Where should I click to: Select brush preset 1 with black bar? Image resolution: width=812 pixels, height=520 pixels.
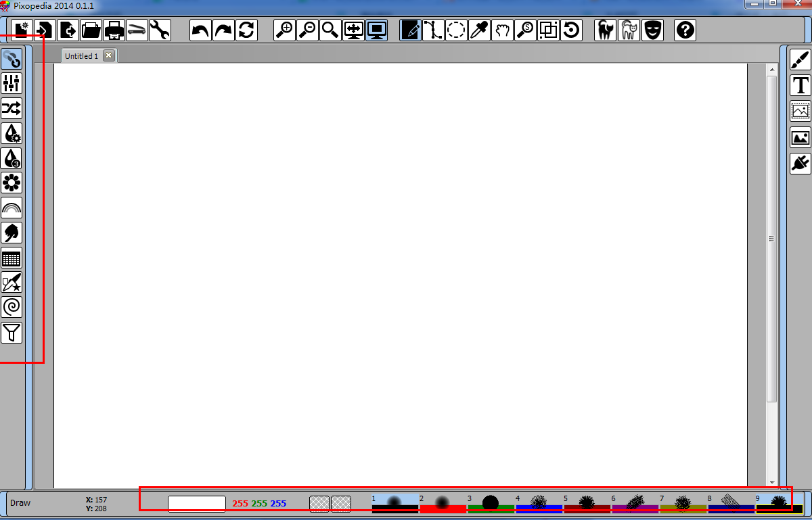pyautogui.click(x=395, y=503)
